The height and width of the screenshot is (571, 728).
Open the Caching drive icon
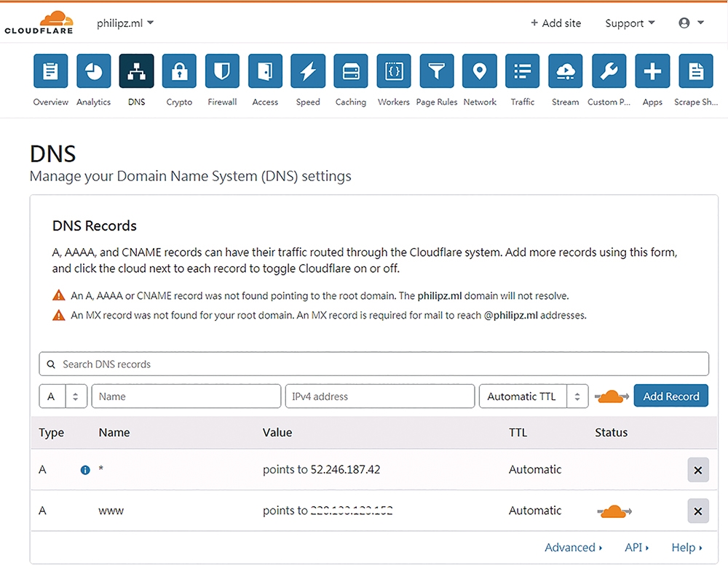(351, 71)
